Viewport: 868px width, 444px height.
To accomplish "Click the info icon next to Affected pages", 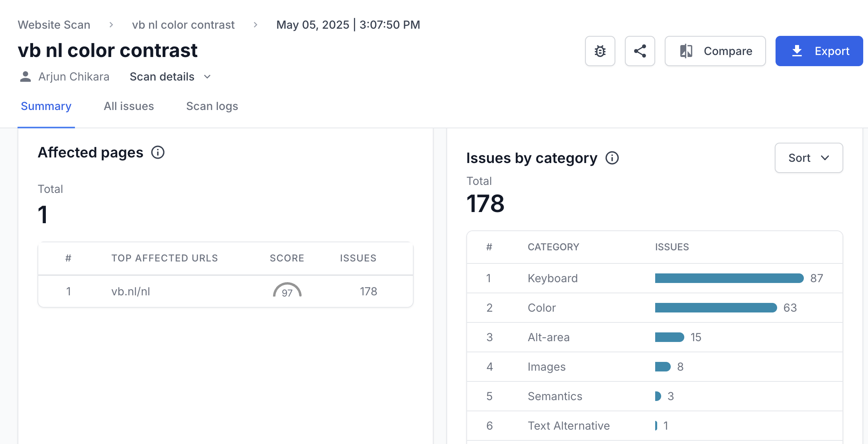I will (x=157, y=152).
